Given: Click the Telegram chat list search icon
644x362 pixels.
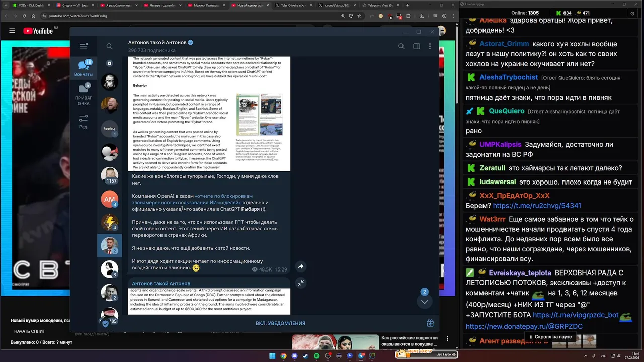Looking at the screenshot, I should (109, 46).
